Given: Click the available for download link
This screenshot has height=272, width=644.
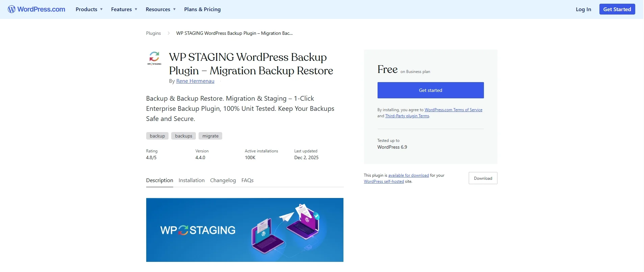Looking at the screenshot, I should [x=409, y=175].
